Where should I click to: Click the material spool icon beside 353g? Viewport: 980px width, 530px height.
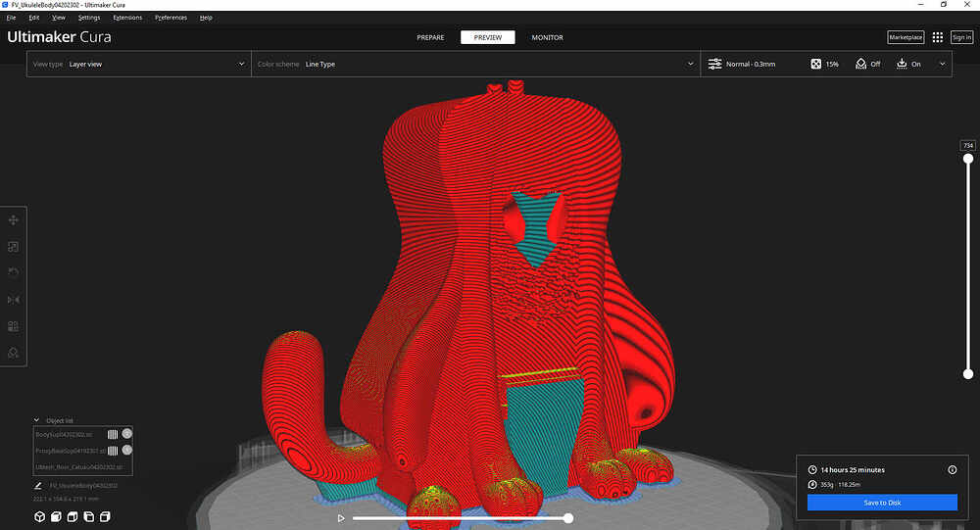click(x=812, y=484)
